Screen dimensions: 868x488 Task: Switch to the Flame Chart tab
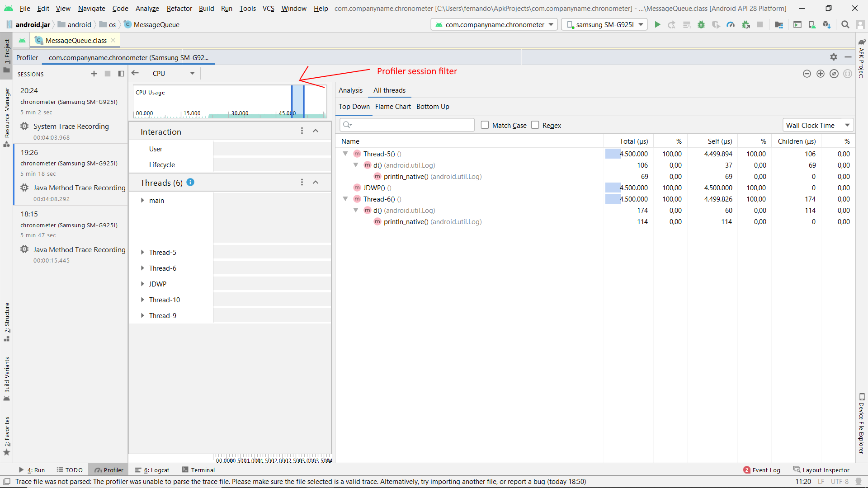(x=392, y=107)
